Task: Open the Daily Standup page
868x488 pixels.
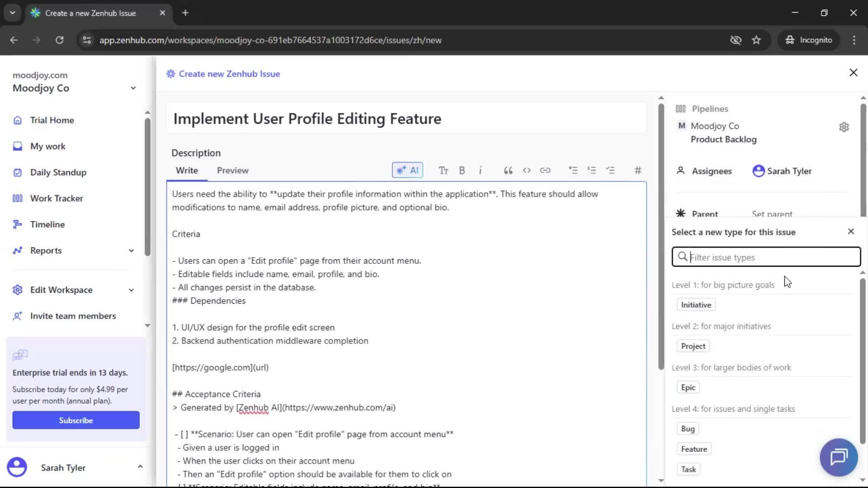Action: 58,172
